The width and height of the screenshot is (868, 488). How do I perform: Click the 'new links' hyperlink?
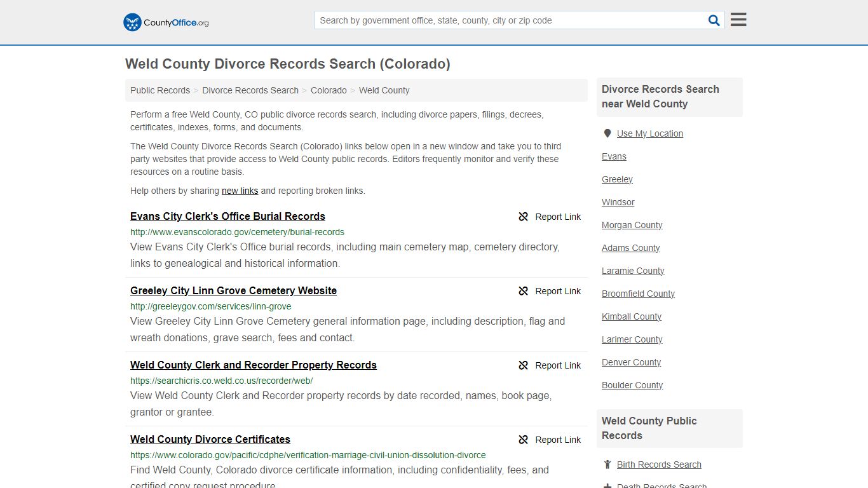point(240,191)
